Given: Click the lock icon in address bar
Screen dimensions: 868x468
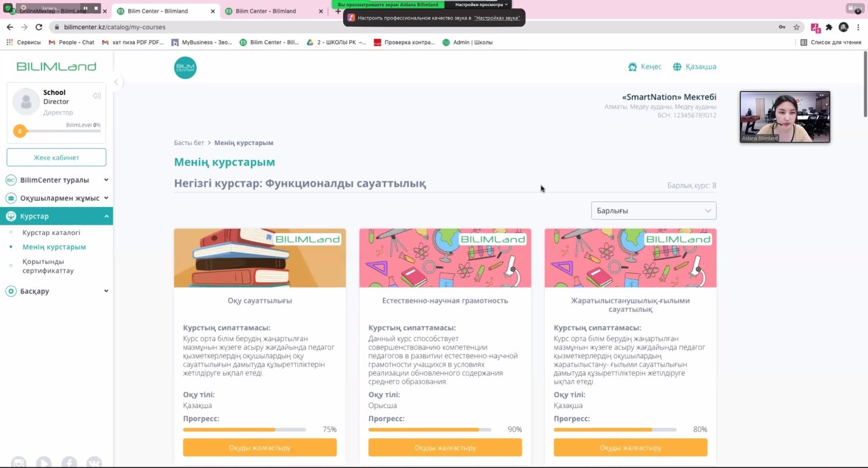Looking at the screenshot, I should pos(56,27).
